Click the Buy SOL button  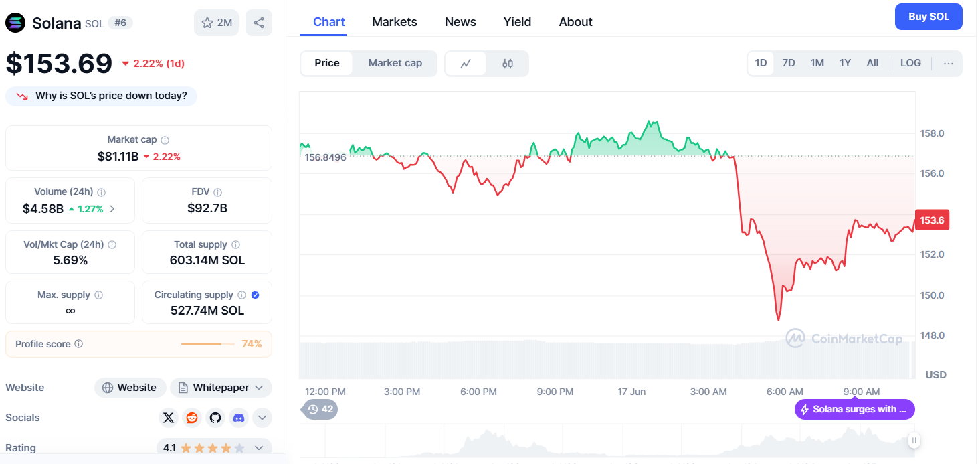(x=928, y=17)
